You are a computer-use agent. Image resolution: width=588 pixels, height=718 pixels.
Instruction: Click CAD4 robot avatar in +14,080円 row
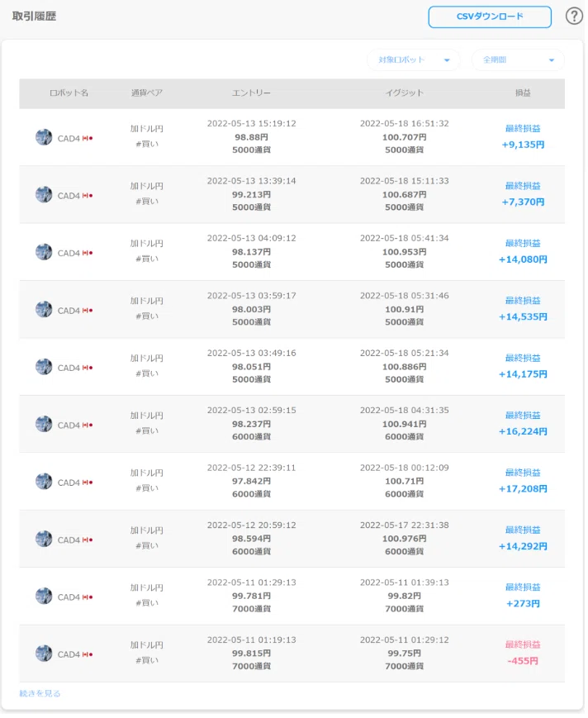coord(44,252)
